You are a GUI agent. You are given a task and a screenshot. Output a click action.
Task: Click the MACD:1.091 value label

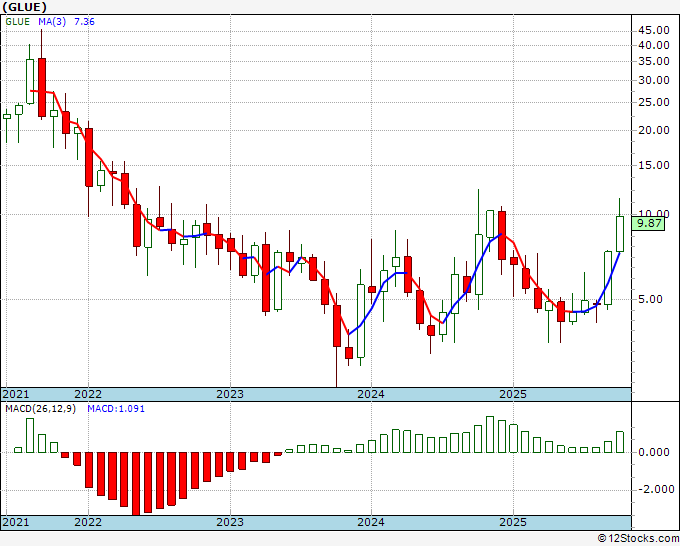[116, 409]
